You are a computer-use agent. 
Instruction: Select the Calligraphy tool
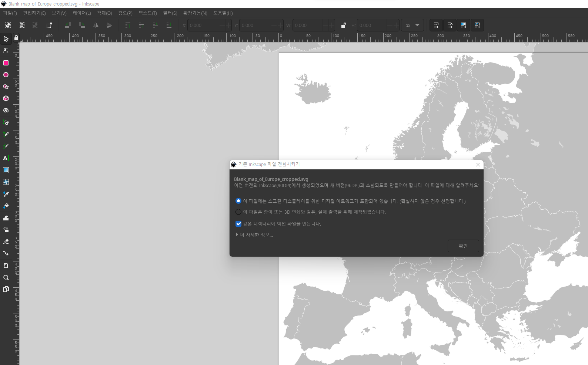pyautogui.click(x=6, y=146)
